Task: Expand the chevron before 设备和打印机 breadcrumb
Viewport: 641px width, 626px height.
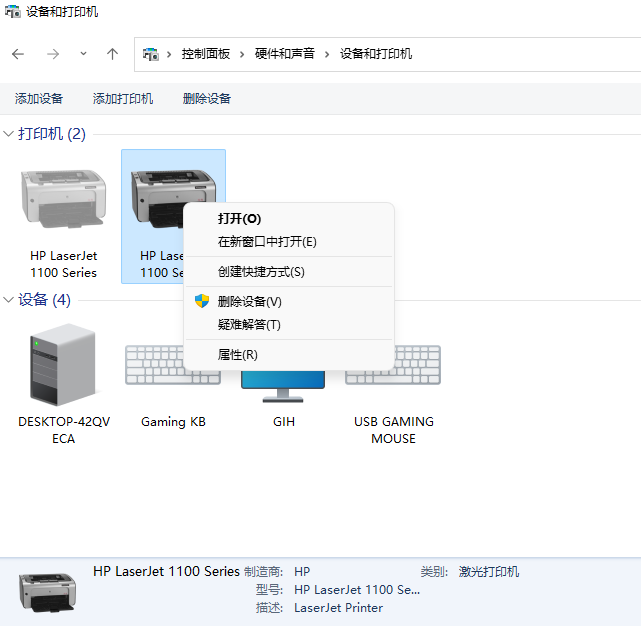Action: (327, 54)
